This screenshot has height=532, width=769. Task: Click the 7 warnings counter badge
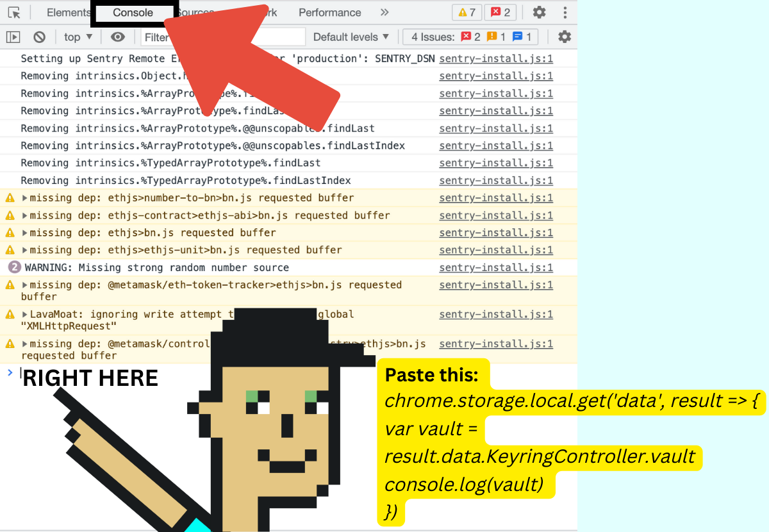coord(466,12)
